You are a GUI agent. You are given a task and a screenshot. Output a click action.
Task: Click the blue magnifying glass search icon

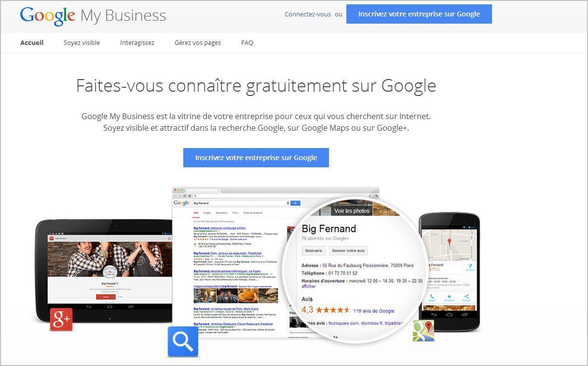click(183, 342)
